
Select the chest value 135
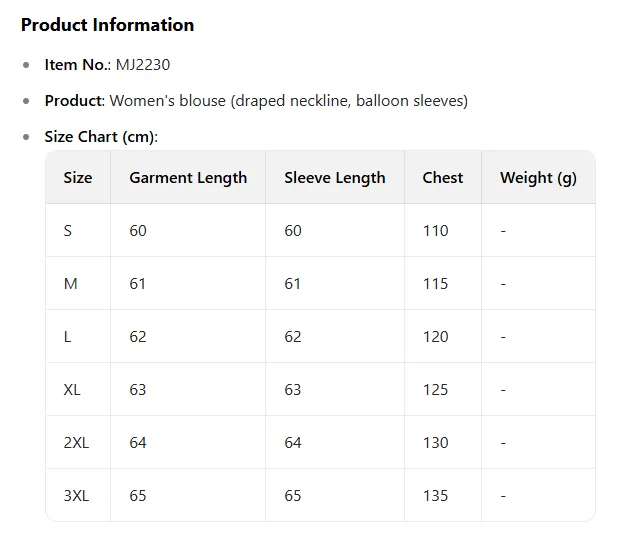tap(435, 496)
